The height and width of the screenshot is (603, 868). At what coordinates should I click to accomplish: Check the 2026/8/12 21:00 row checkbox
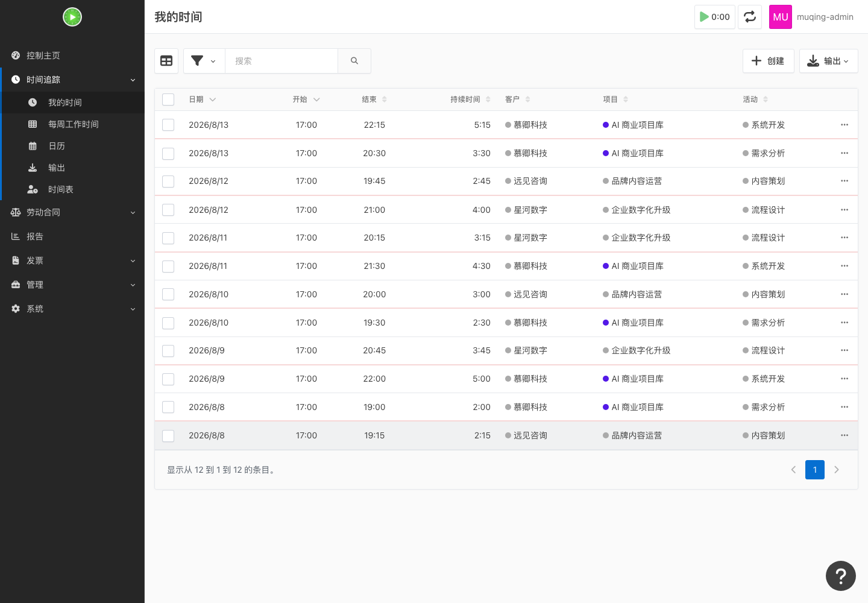point(168,210)
